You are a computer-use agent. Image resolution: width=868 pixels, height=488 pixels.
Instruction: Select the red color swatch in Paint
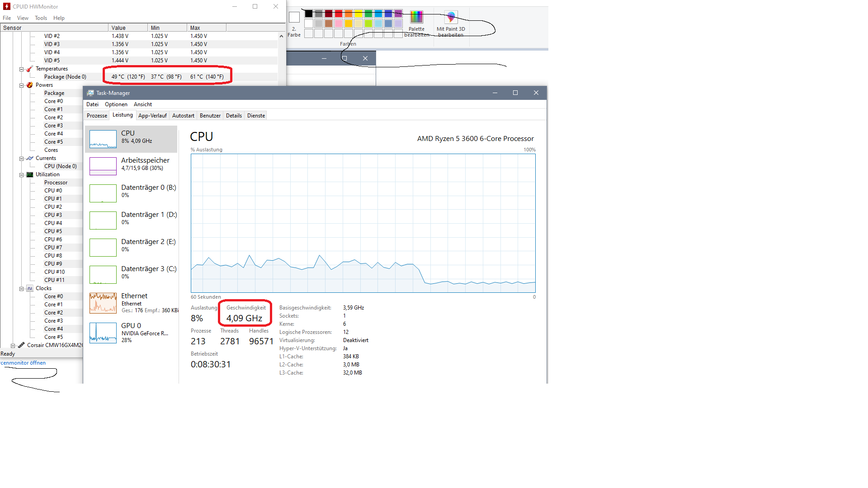(x=338, y=14)
